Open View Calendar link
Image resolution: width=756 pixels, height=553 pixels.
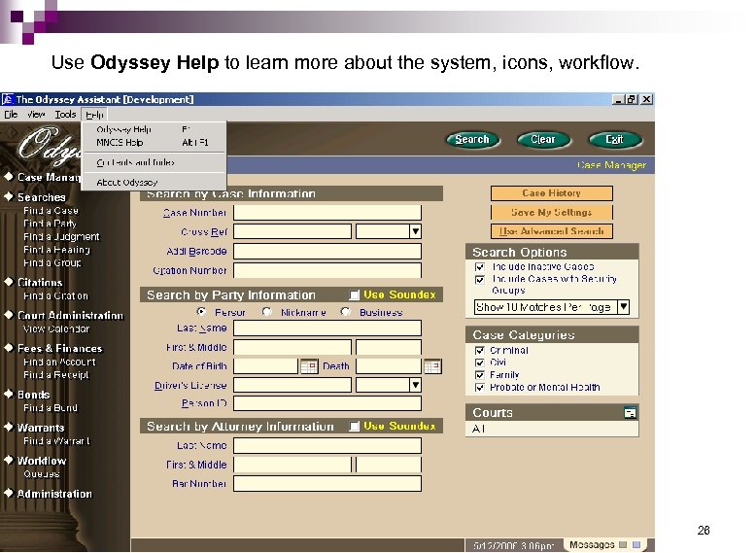(x=56, y=328)
